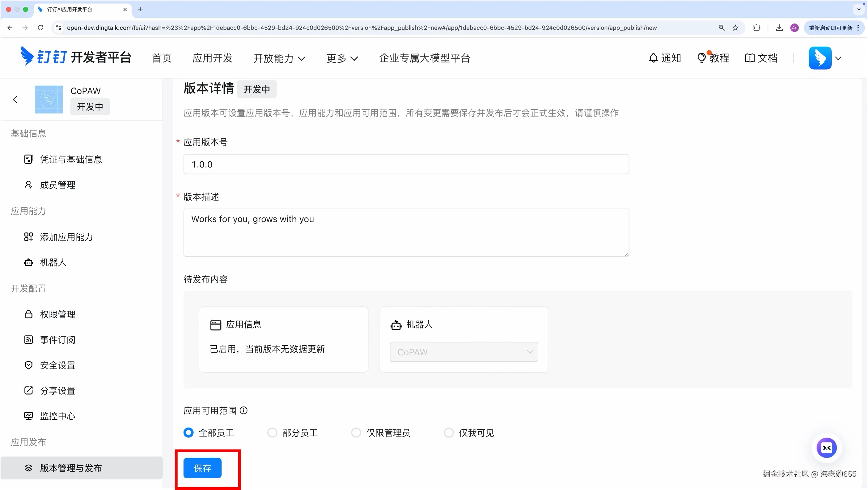Viewport: 868px width, 490px height.
Task: Open 安全设置 in the sidebar
Action: (x=57, y=365)
